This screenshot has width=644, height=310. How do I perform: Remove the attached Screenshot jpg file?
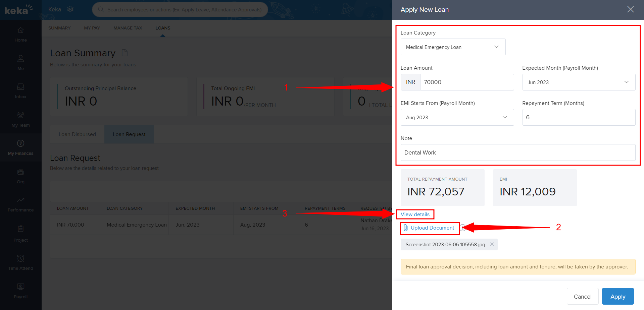[x=492, y=244]
